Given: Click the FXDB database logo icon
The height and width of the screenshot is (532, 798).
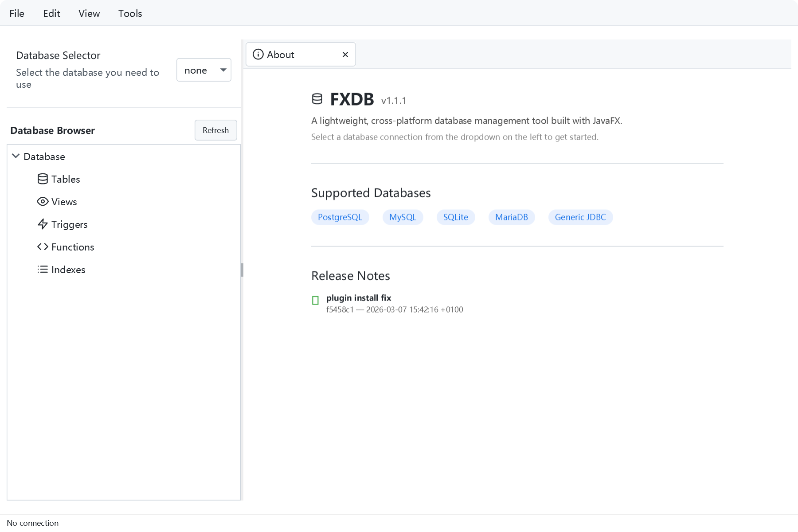Looking at the screenshot, I should click(317, 99).
